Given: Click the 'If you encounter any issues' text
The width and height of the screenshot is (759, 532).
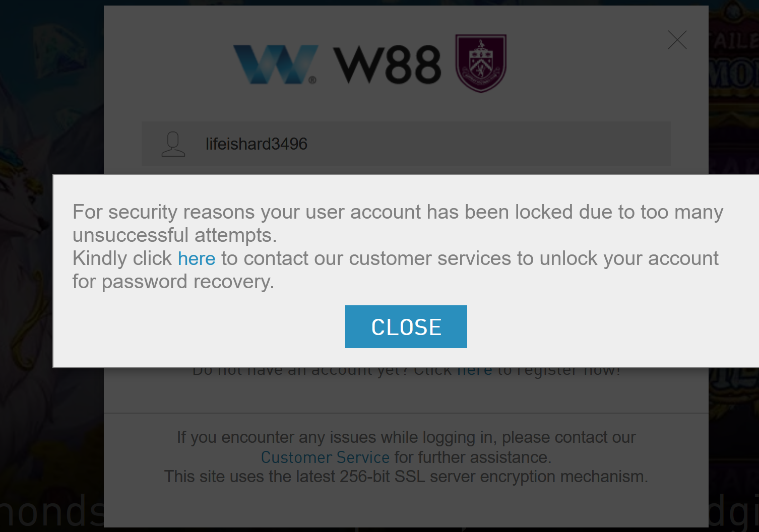Looking at the screenshot, I should click(x=406, y=437).
